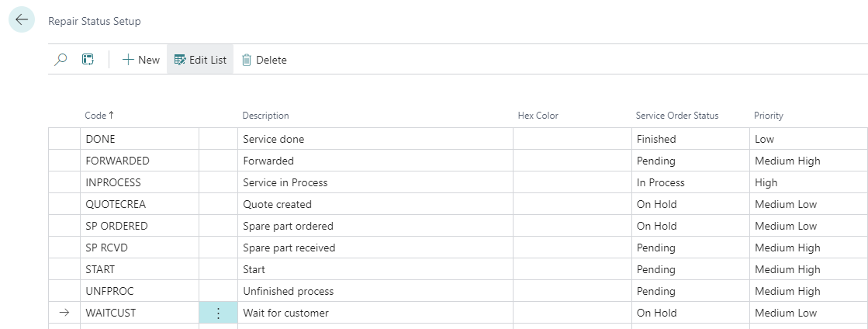The width and height of the screenshot is (868, 329).
Task: Select the WAITCUST row arrow indicator
Action: [x=64, y=313]
